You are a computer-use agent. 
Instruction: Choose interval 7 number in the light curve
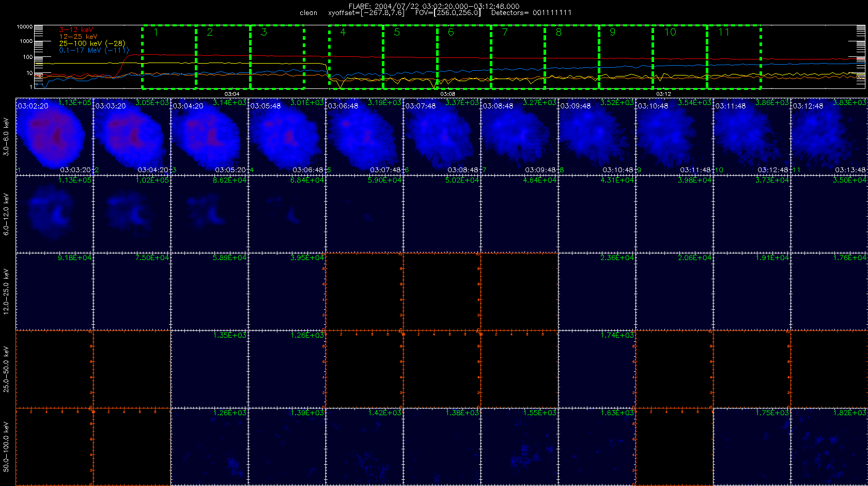(505, 33)
